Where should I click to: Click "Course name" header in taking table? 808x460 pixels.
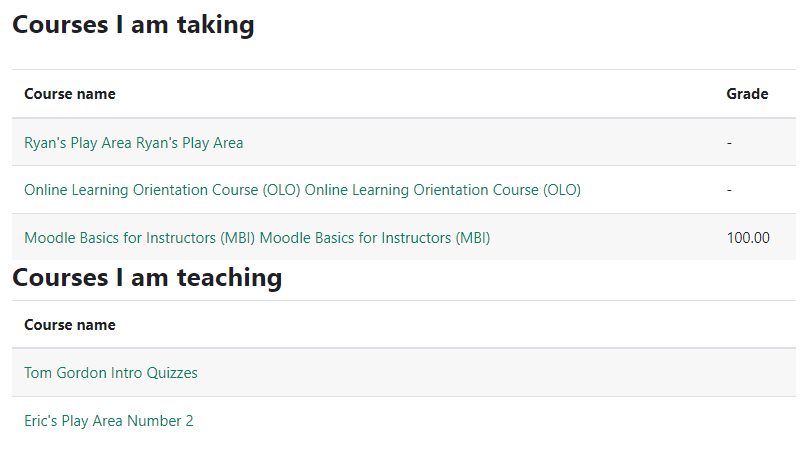pyautogui.click(x=70, y=94)
